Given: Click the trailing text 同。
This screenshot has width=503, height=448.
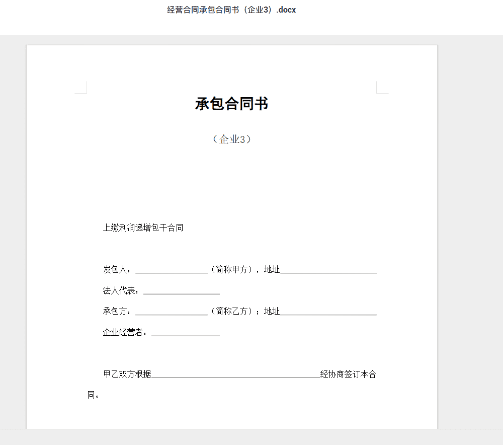Looking at the screenshot, I should click(x=93, y=395).
